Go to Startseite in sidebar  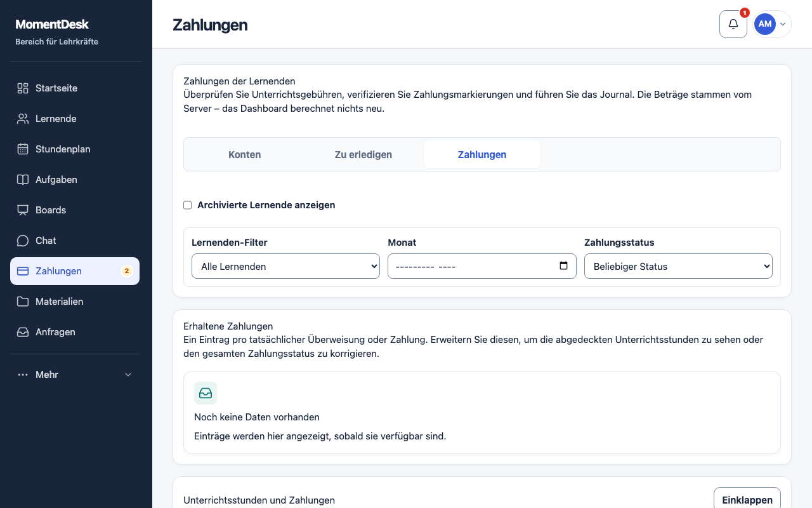[x=75, y=88]
